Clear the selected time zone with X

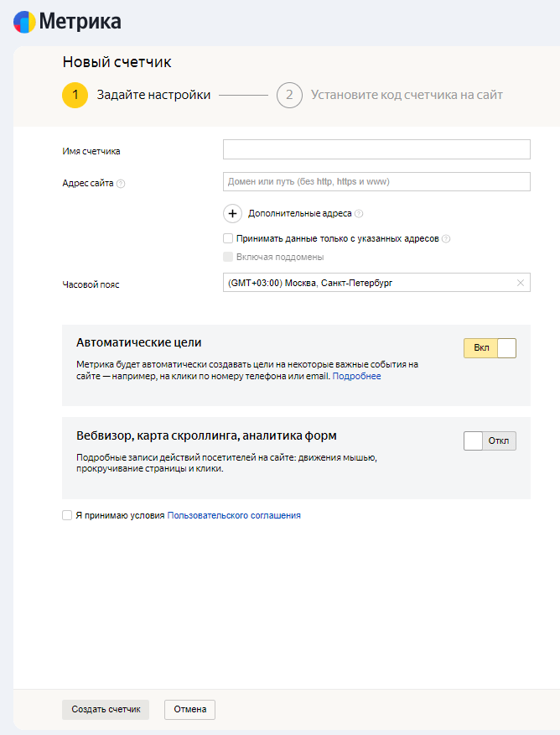521,283
